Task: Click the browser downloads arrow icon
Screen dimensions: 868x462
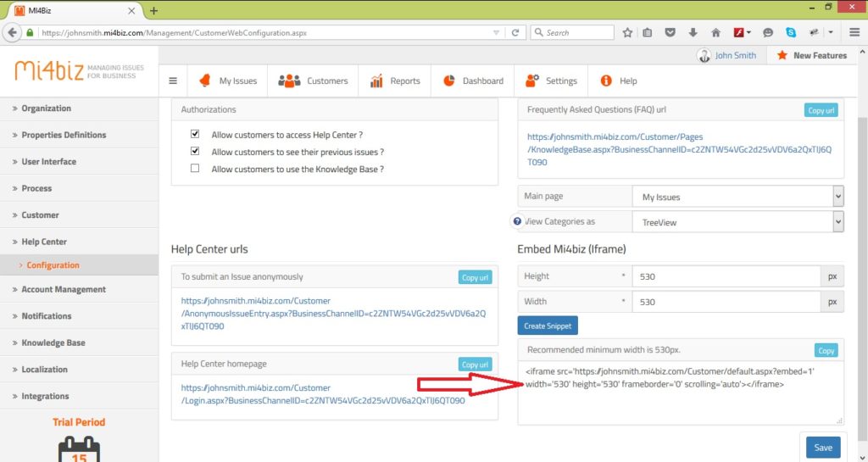Action: pos(693,32)
